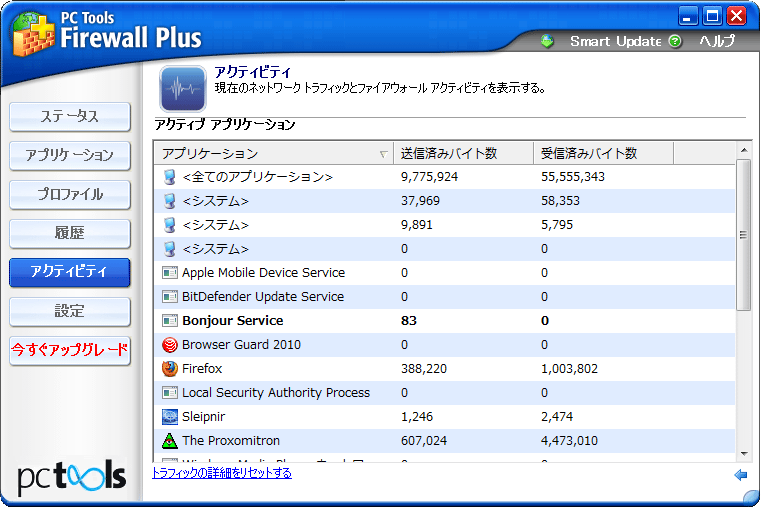Screen dimensions: 761x508
Task: Sort by 受信済みバイト数 column header
Action: click(603, 154)
